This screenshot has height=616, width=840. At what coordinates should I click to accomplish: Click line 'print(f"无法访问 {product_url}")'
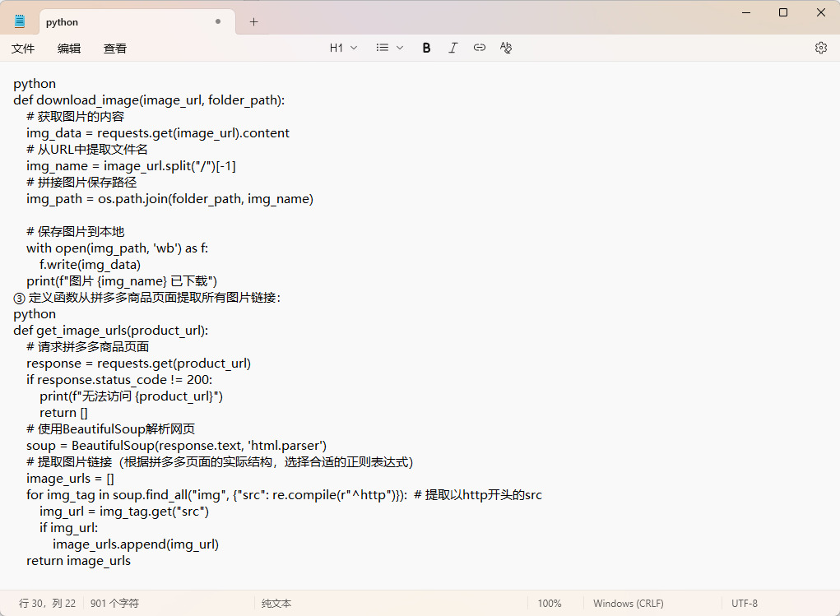click(x=132, y=396)
